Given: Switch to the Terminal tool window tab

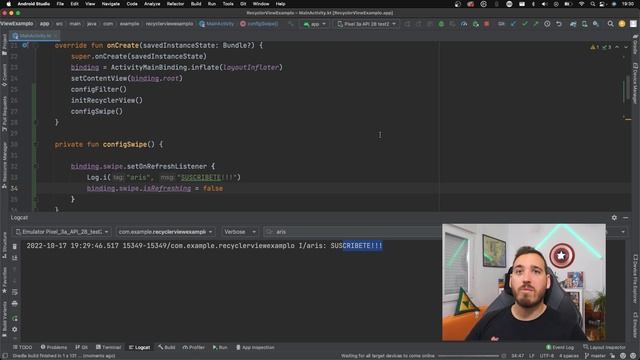Looking at the screenshot, I should point(109,347).
